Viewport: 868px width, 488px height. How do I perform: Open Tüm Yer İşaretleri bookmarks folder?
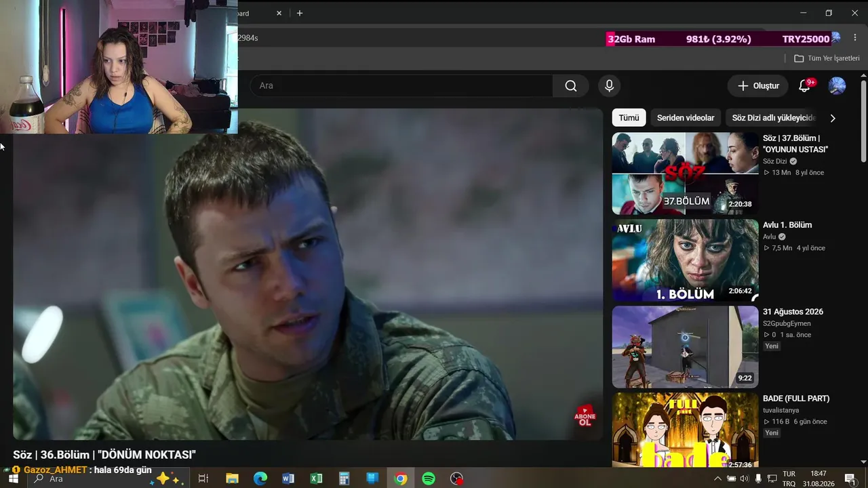827,58
